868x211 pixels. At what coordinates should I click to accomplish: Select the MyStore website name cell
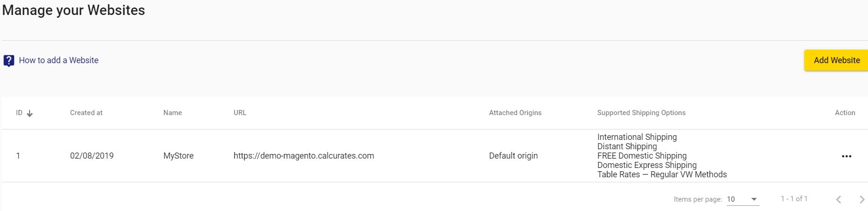[x=179, y=156]
